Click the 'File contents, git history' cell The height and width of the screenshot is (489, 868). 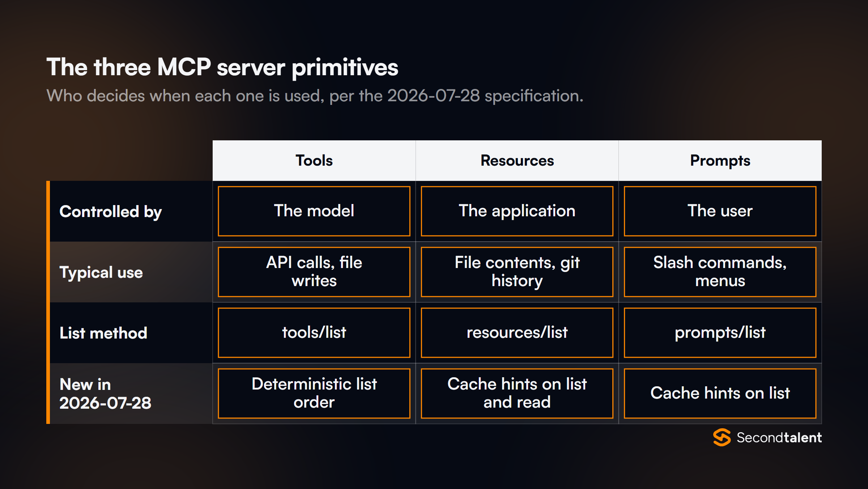(517, 272)
